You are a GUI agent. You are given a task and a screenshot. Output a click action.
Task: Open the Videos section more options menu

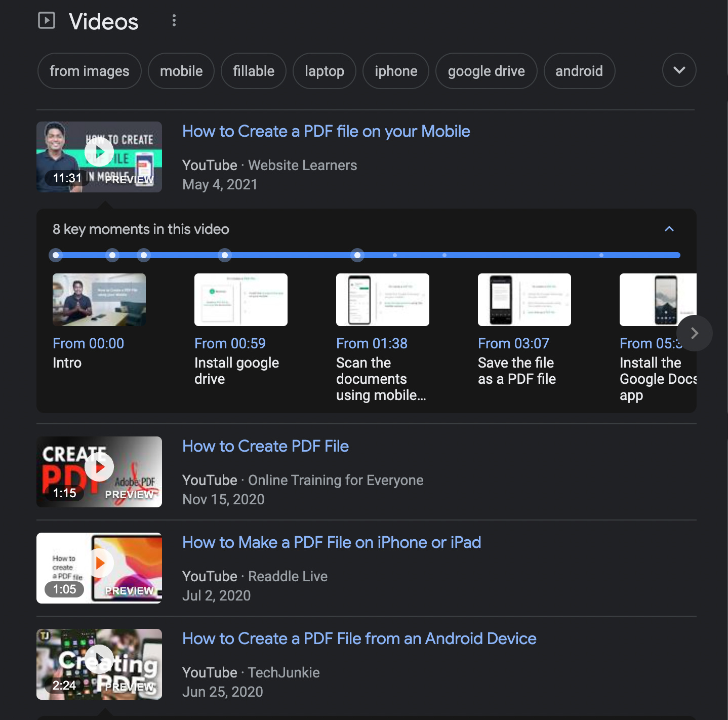coord(174,21)
